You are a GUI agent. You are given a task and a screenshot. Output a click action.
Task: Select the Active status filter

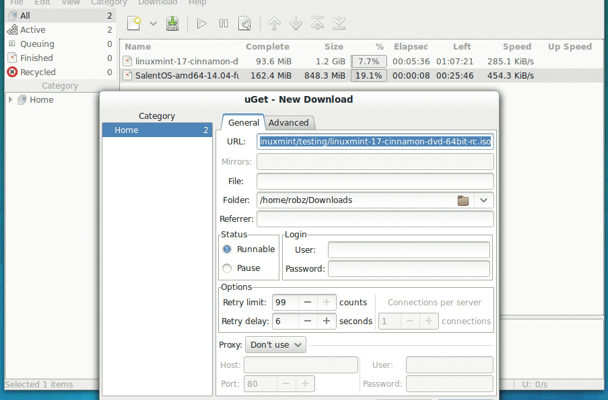[x=60, y=30]
